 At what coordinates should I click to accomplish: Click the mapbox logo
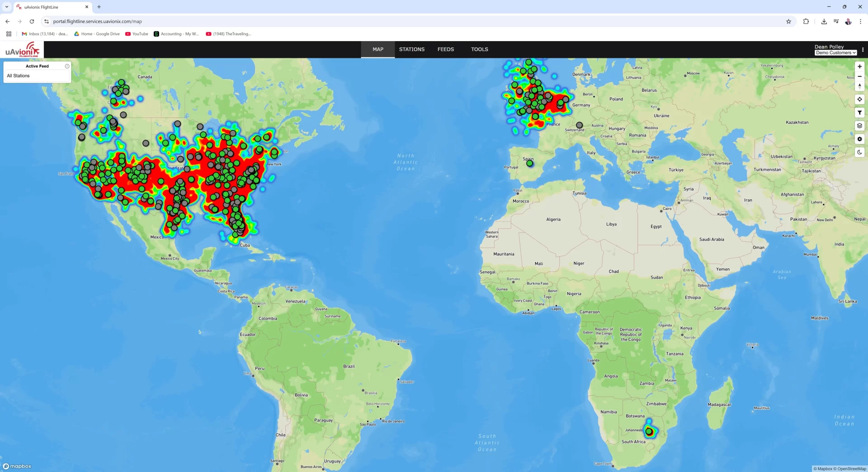17,466
